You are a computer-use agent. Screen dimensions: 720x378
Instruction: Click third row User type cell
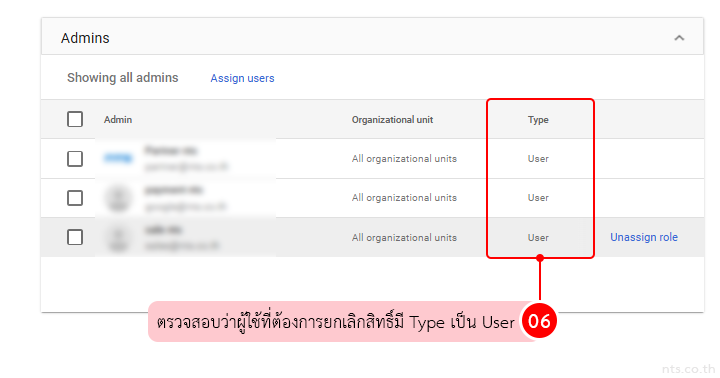tap(538, 237)
